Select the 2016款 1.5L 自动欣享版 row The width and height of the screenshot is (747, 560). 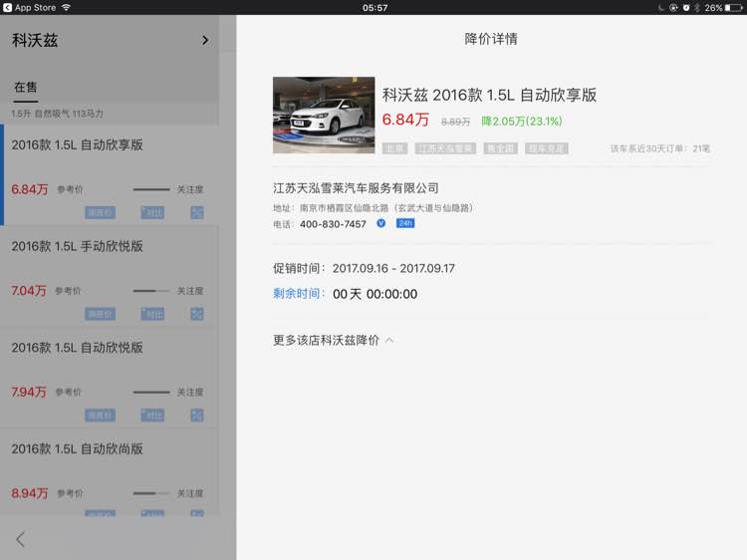pyautogui.click(x=110, y=174)
